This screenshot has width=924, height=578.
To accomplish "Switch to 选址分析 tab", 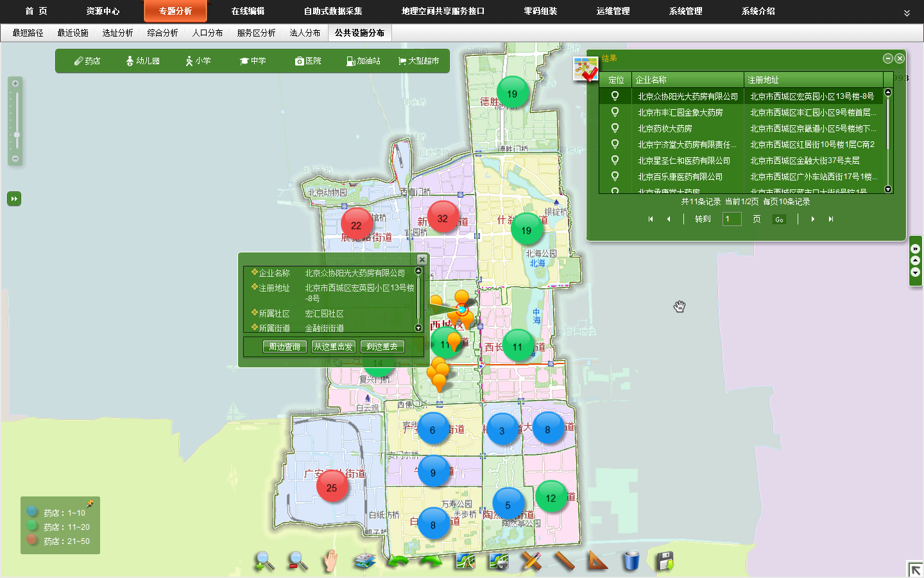I will coord(117,33).
